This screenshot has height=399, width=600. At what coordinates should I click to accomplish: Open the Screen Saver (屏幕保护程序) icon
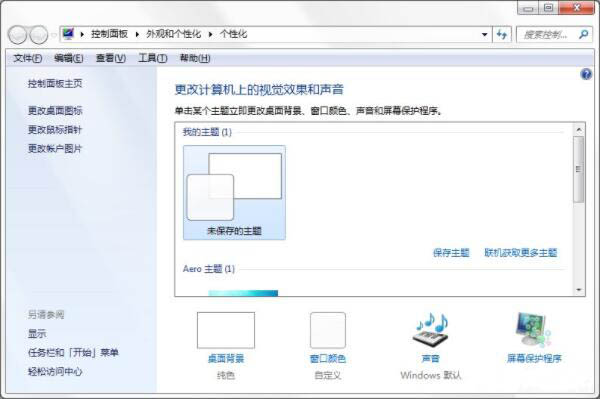[533, 329]
